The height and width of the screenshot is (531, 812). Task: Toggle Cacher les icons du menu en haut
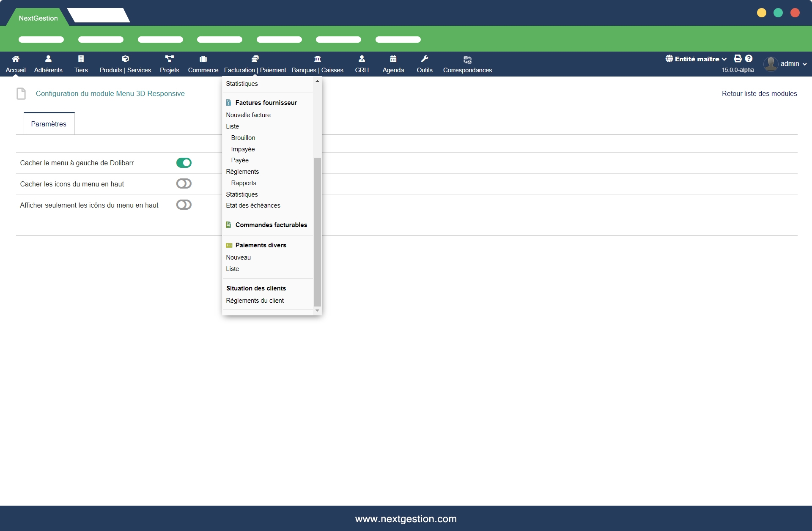pos(184,183)
